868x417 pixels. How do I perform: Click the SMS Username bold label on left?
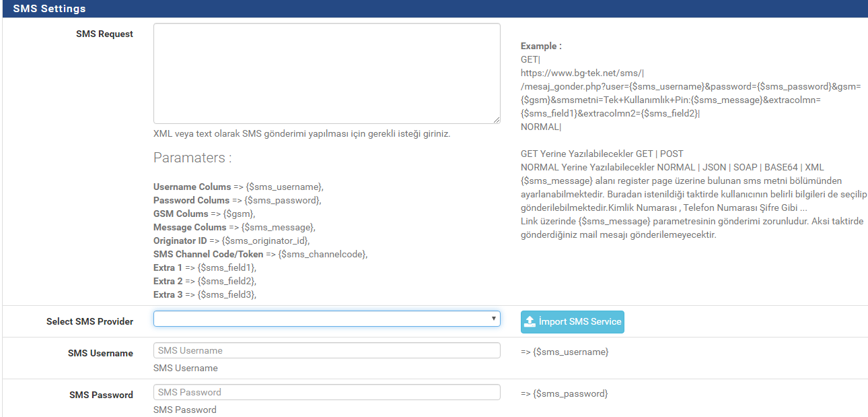point(101,353)
